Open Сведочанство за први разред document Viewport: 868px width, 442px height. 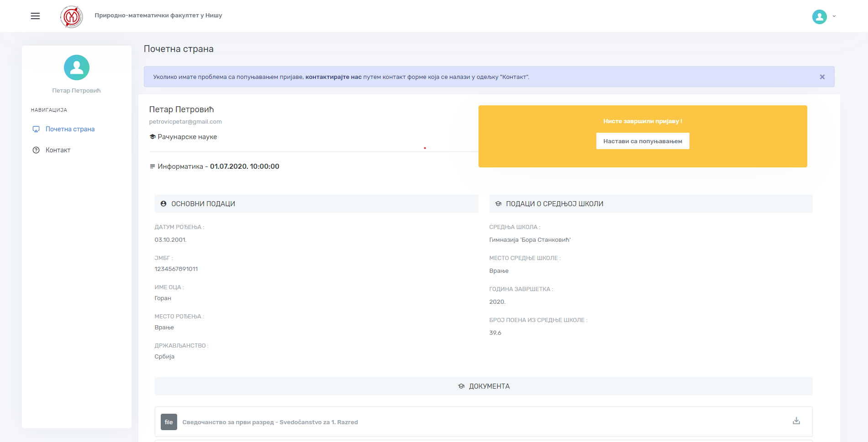click(270, 422)
